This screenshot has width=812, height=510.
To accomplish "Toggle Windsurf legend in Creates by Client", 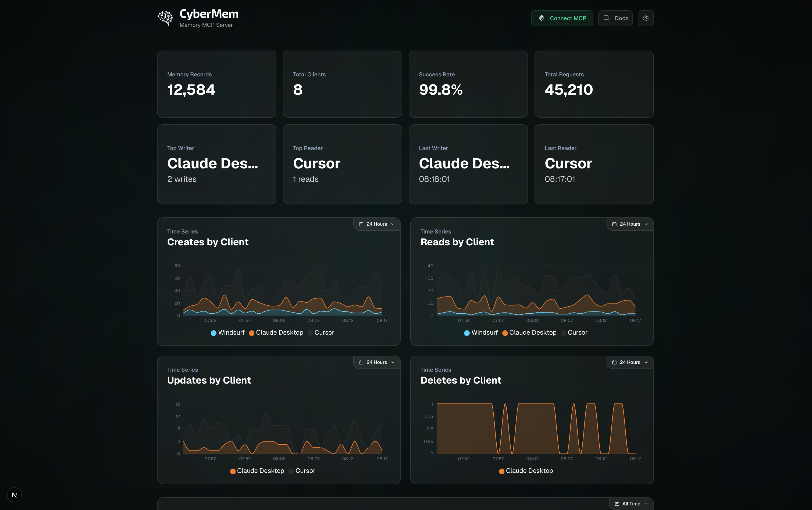I will tap(227, 332).
